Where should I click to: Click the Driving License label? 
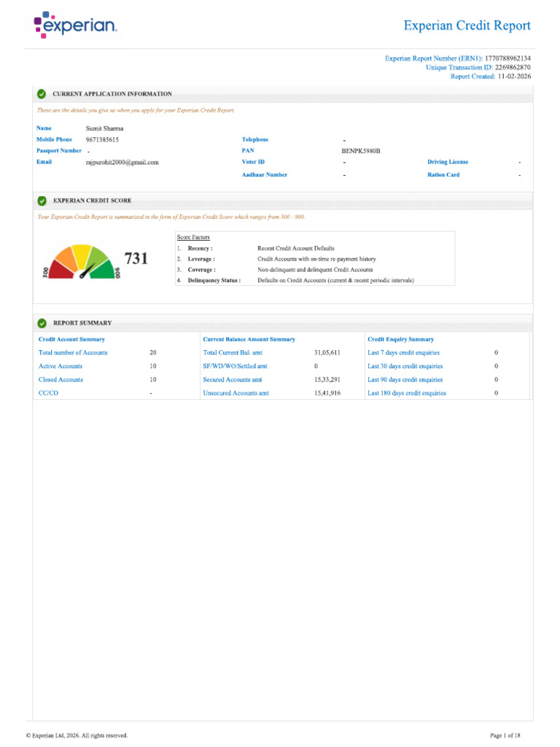448,162
